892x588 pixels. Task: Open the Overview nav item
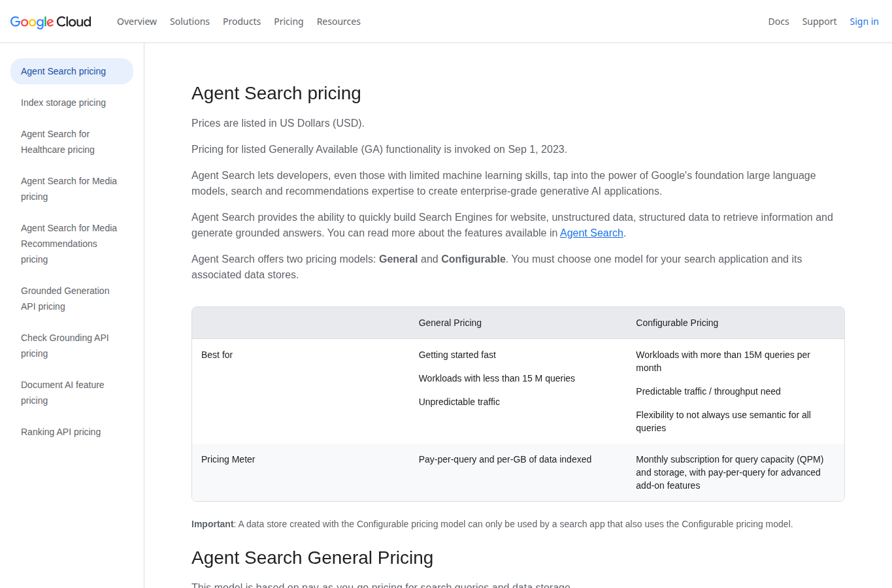pyautogui.click(x=137, y=22)
